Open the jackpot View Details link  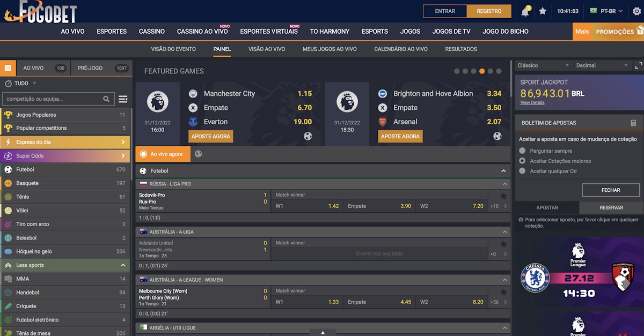(x=532, y=102)
